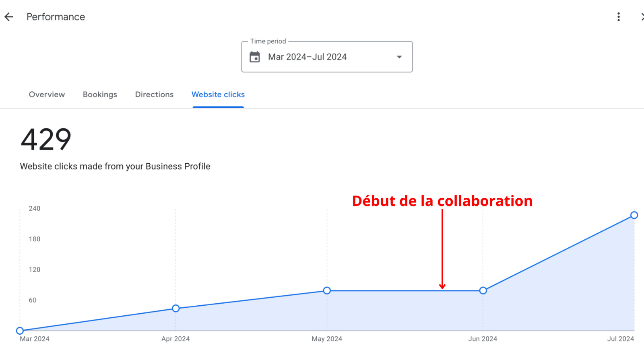Click the May 2024 axis label
The height and width of the screenshot is (362, 644).
[x=327, y=339]
